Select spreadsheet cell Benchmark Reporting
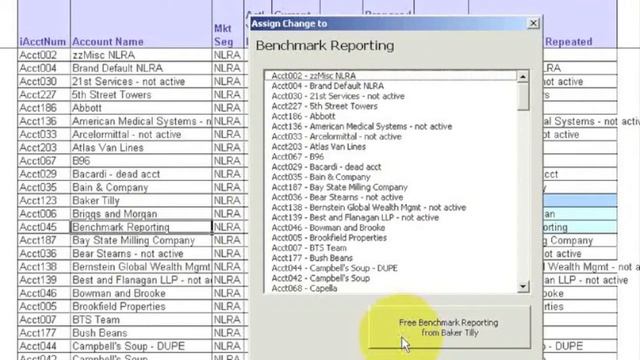Screen dimensions: 640x360 tap(141, 227)
